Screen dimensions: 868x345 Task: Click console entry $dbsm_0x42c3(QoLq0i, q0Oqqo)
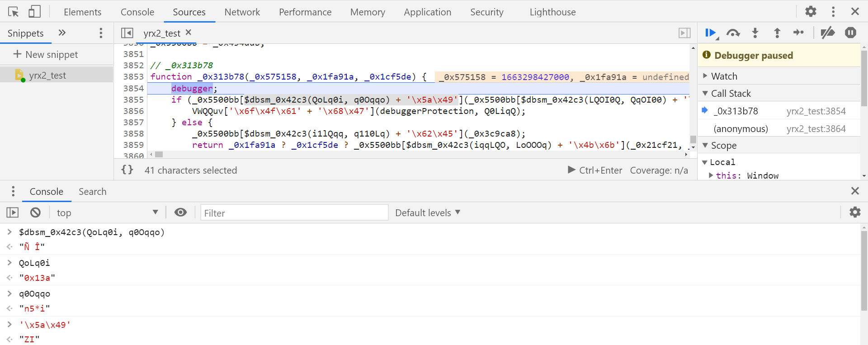pos(92,232)
